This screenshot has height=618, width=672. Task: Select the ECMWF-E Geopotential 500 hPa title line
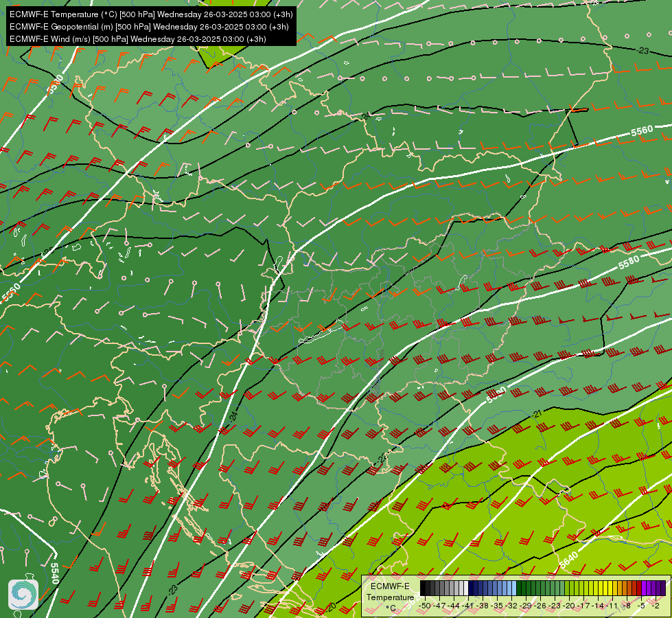point(149,27)
